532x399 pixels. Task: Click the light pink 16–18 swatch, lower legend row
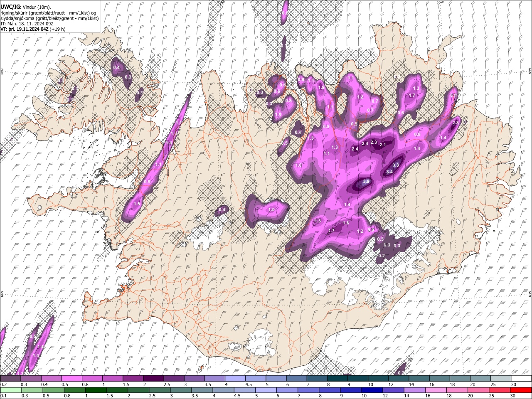click(x=435, y=390)
